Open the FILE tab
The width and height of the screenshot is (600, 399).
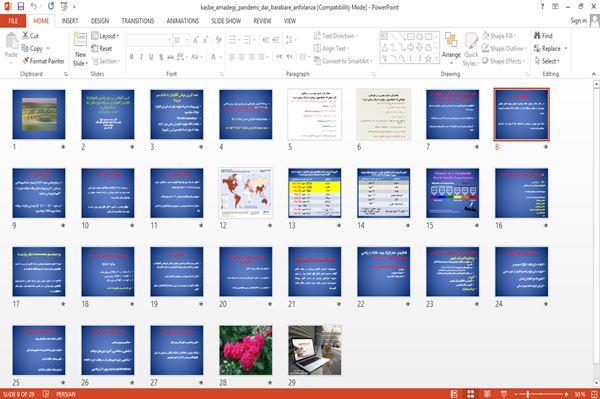tap(13, 21)
